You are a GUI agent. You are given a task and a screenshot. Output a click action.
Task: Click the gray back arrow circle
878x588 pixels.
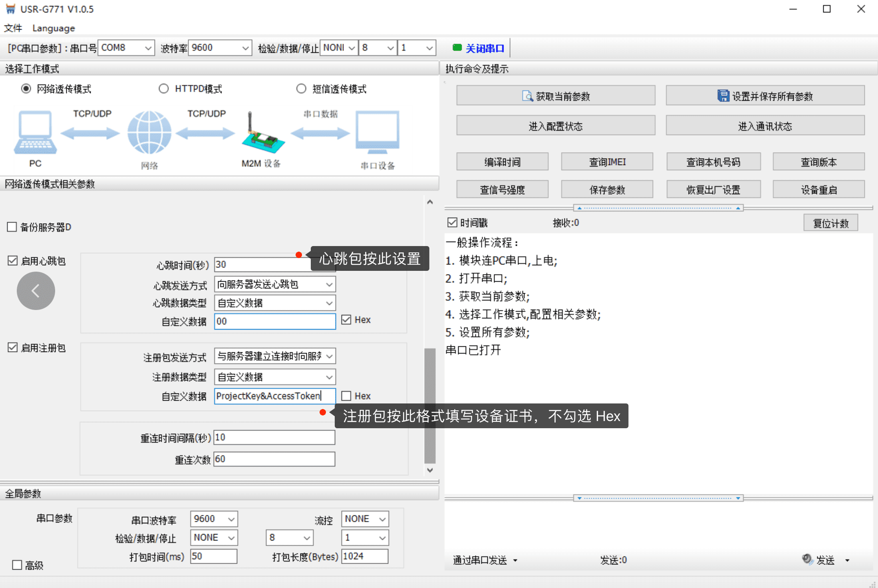[36, 291]
